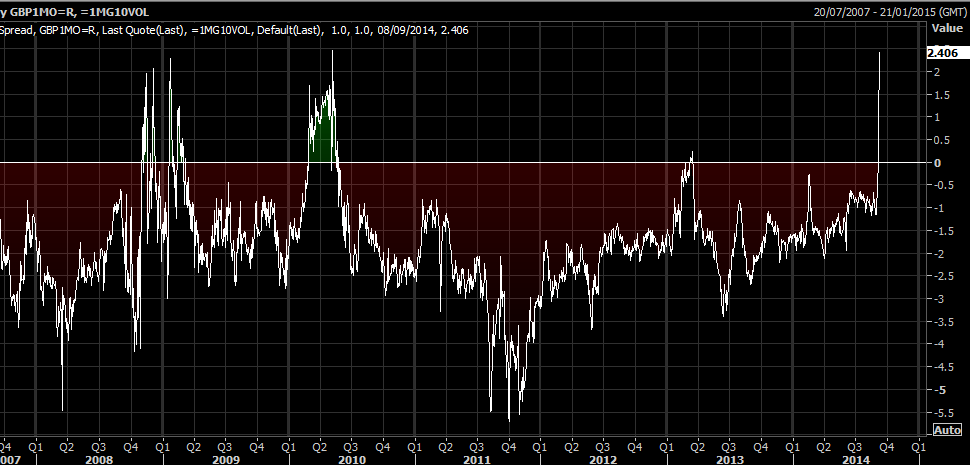This screenshot has width=970, height=465.
Task: Select the 2010 year label on time axis
Action: [351, 460]
